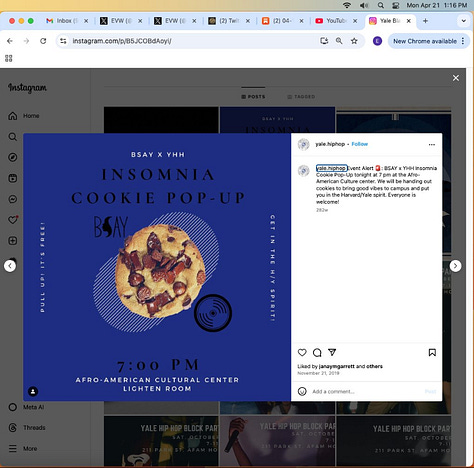Click the Insomnia Cookie Pop-Up post image

157,267
